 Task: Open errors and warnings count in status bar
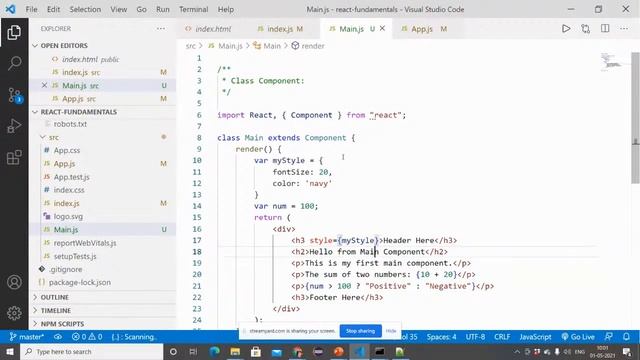(87, 337)
